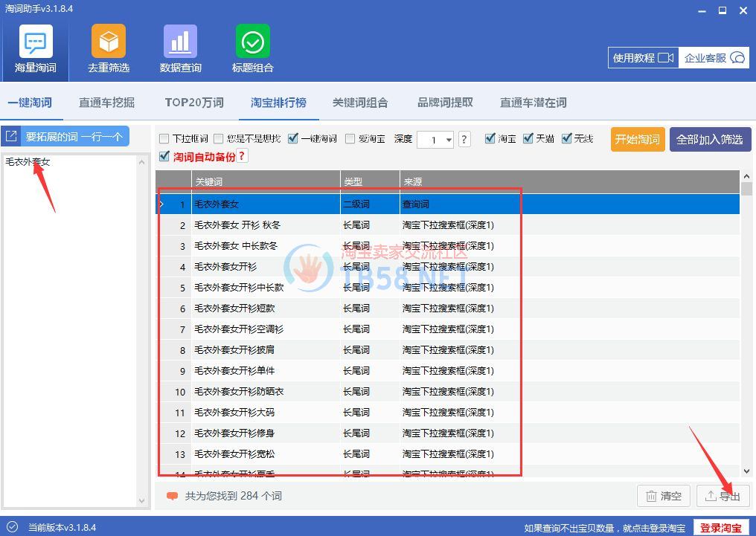Open the 海量淘词 module icon
This screenshot has height=536, width=756.
35,42
